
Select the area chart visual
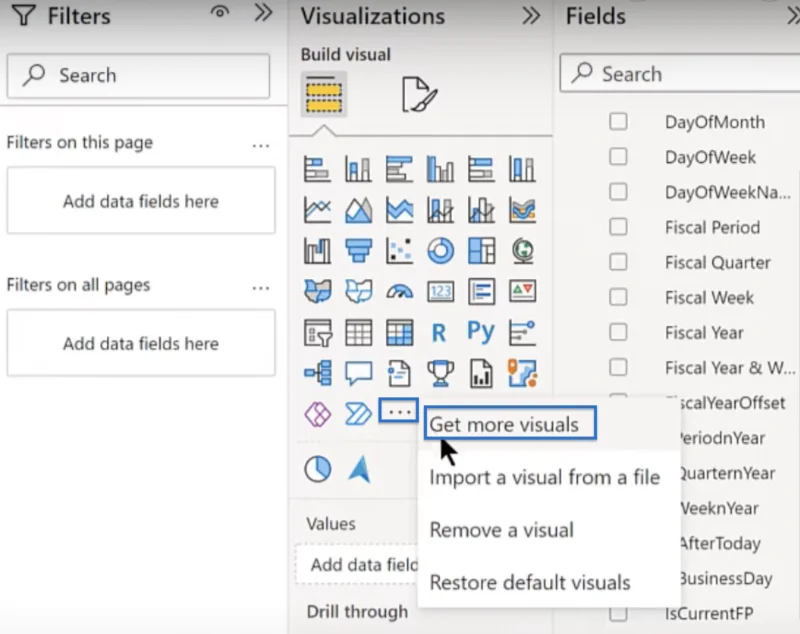[x=358, y=210]
